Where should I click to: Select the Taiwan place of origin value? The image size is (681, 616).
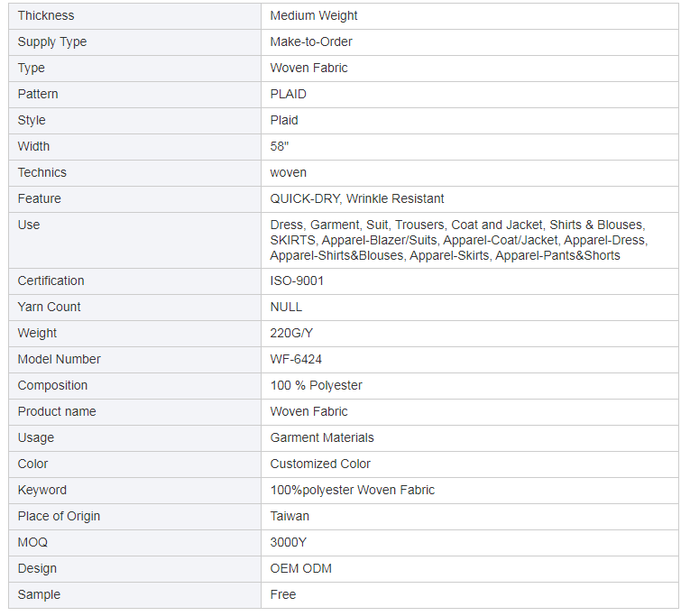point(290,516)
